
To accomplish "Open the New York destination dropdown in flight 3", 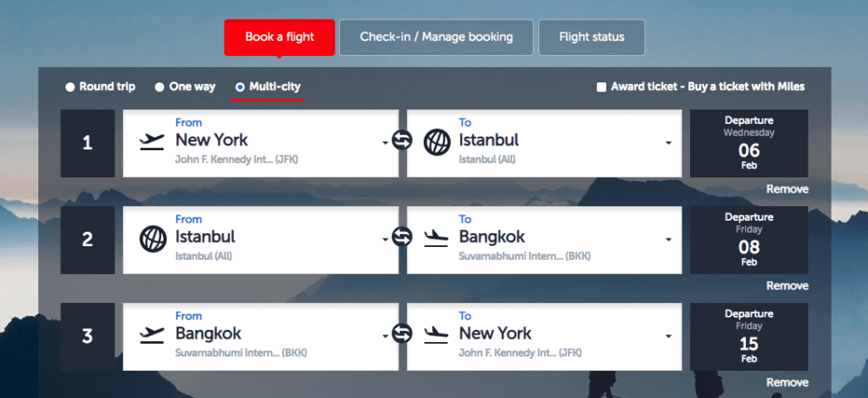I will point(669,336).
